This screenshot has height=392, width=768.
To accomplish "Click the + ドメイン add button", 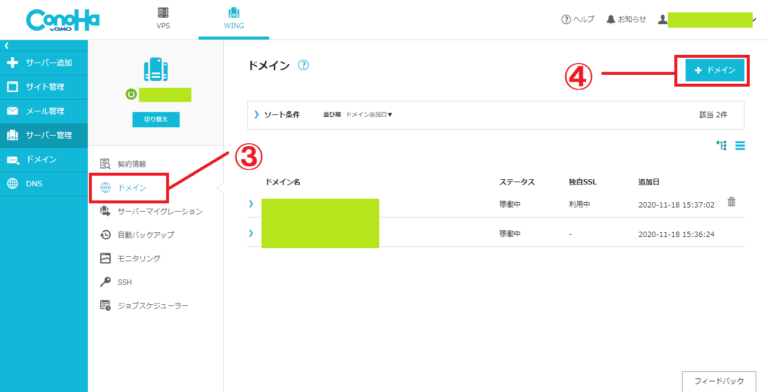I will tap(715, 71).
